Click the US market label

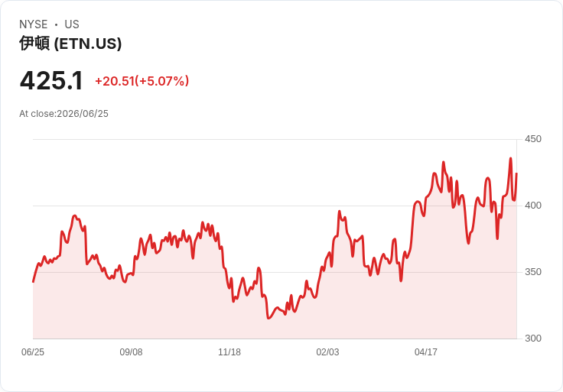pyautogui.click(x=72, y=24)
